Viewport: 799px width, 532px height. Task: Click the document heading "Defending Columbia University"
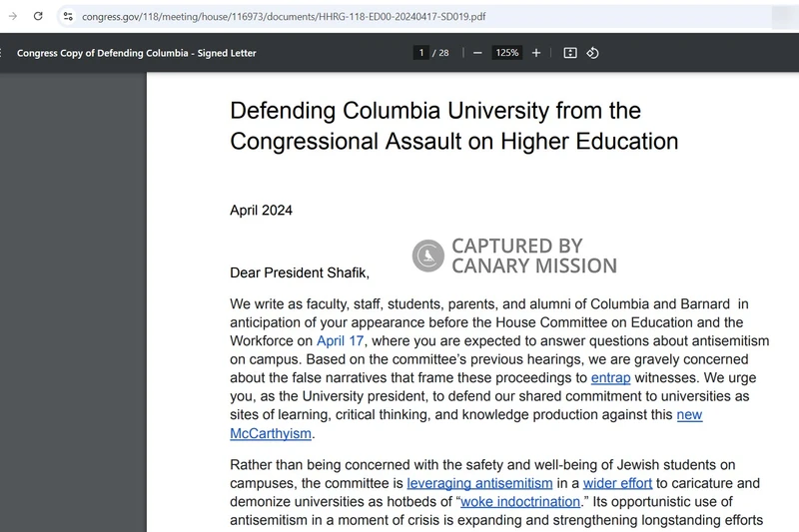[434, 111]
